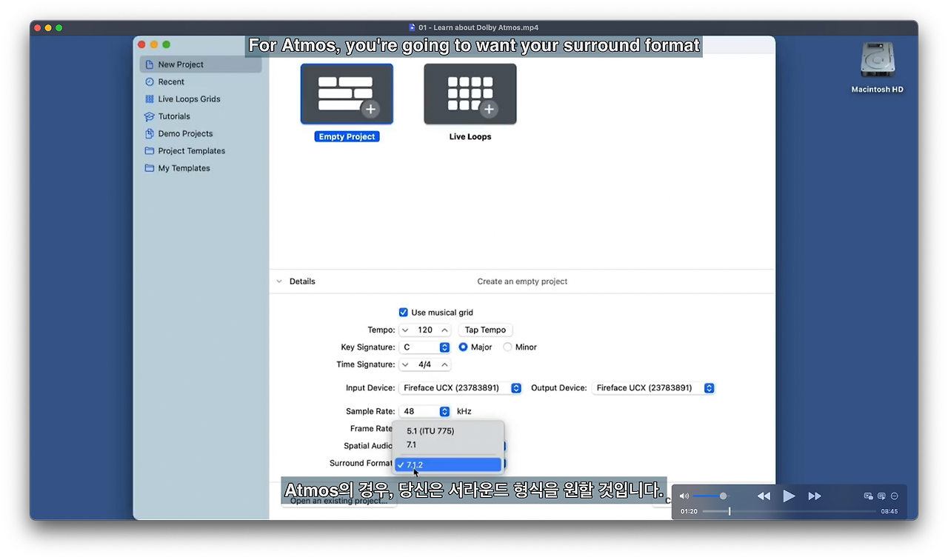Screen dimensions: 948x560
Task: Open Macintosh HD desktop icon
Action: point(878,68)
